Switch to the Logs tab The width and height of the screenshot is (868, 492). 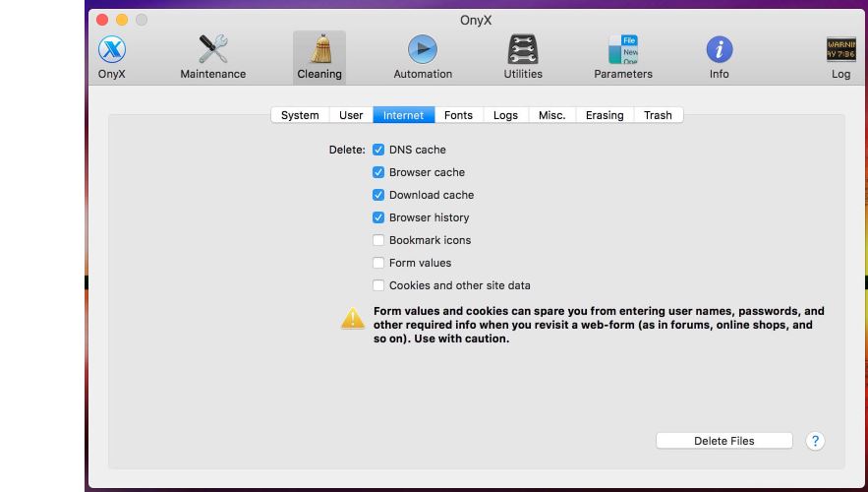pos(505,115)
